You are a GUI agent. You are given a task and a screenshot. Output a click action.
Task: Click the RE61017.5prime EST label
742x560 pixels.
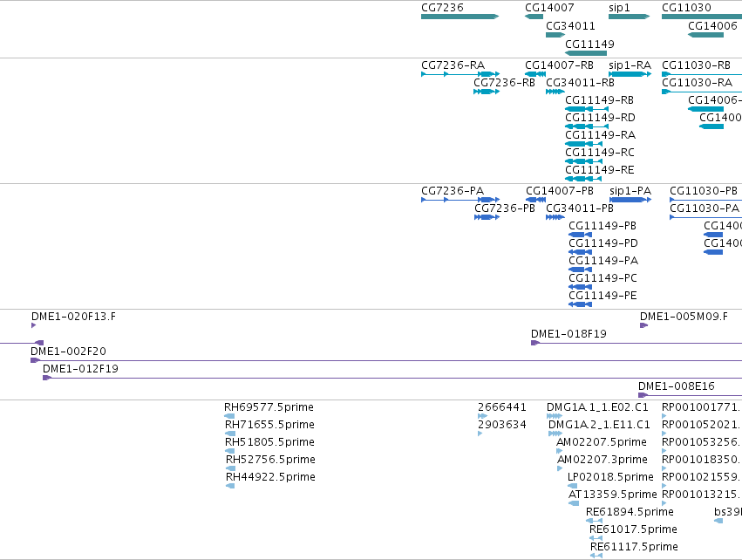(x=633, y=529)
